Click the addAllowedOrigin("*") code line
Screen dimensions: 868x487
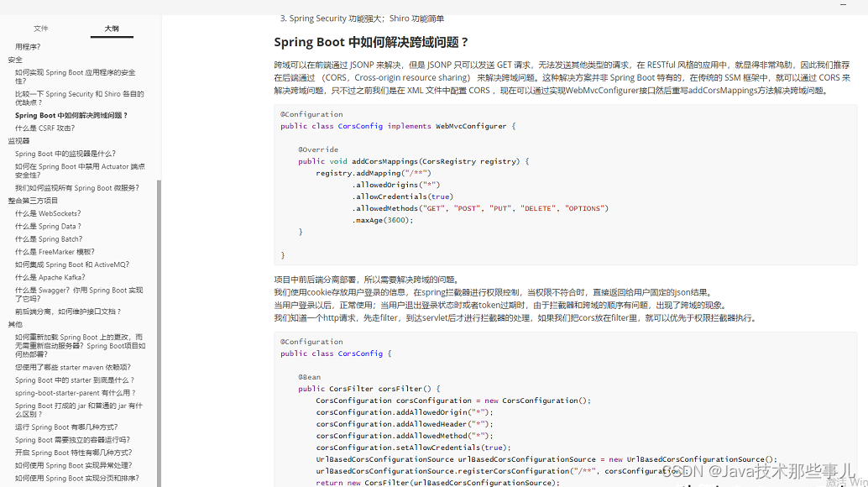click(405, 412)
